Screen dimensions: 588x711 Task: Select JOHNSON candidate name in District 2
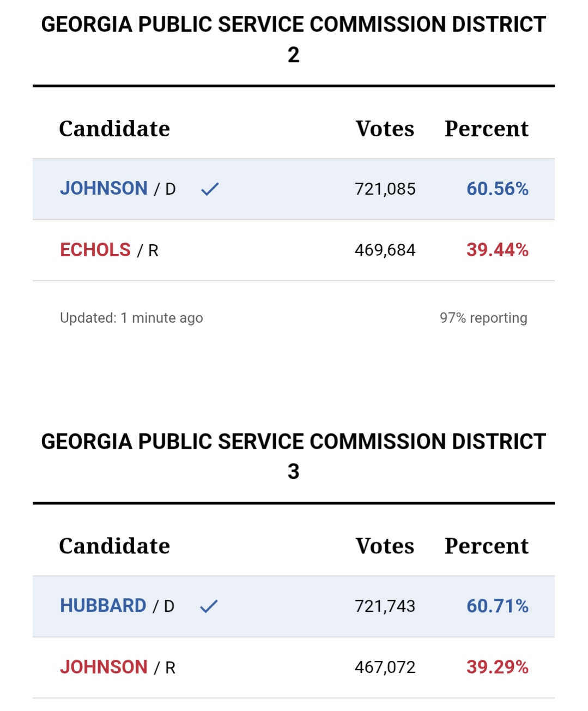tap(104, 189)
